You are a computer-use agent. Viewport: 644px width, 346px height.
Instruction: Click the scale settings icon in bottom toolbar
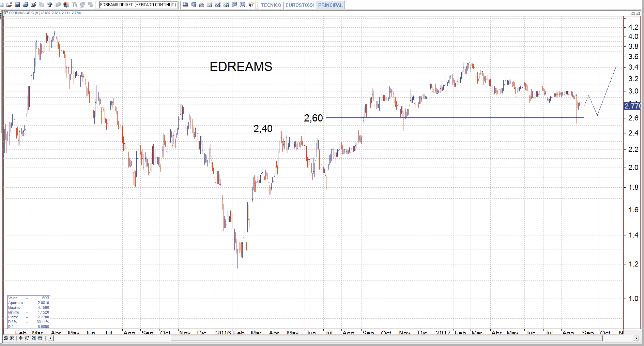pyautogui.click(x=13, y=338)
